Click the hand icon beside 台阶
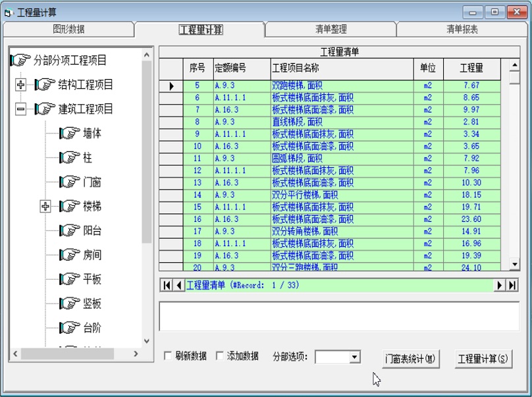This screenshot has width=532, height=397. 70,328
